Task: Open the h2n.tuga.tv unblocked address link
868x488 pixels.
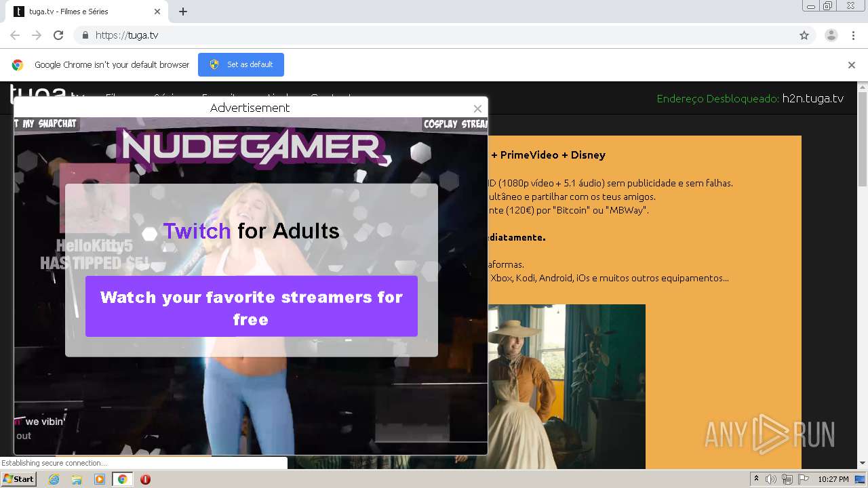Action: pyautogui.click(x=813, y=98)
